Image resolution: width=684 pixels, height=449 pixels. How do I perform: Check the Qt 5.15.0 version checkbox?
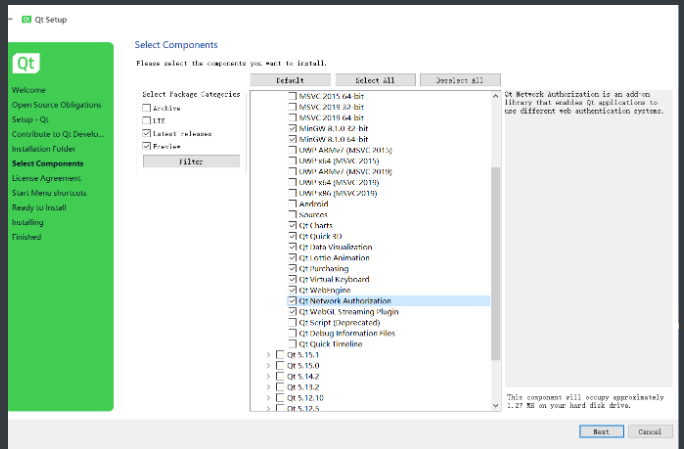(x=280, y=366)
